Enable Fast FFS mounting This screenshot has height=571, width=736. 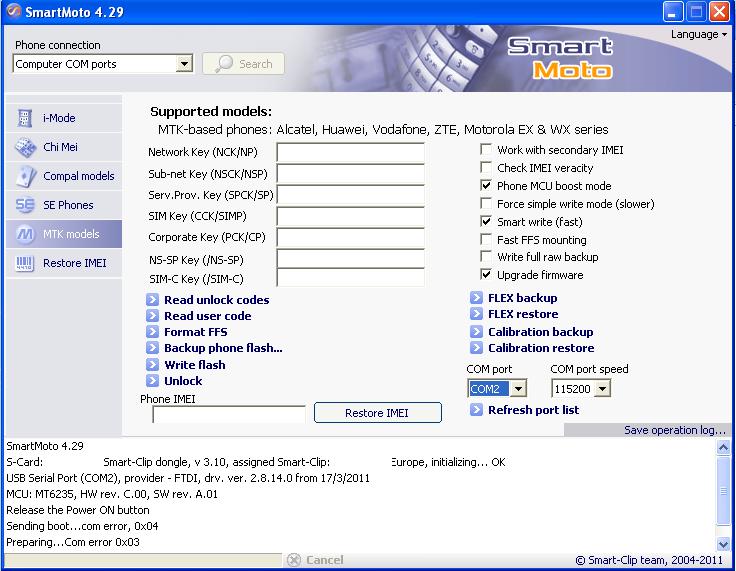pos(486,239)
